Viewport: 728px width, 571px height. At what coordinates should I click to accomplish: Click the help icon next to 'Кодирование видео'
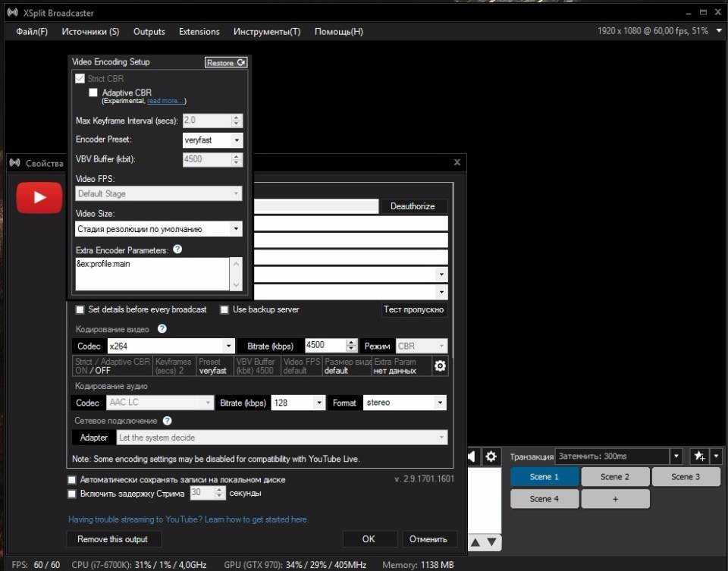click(162, 328)
